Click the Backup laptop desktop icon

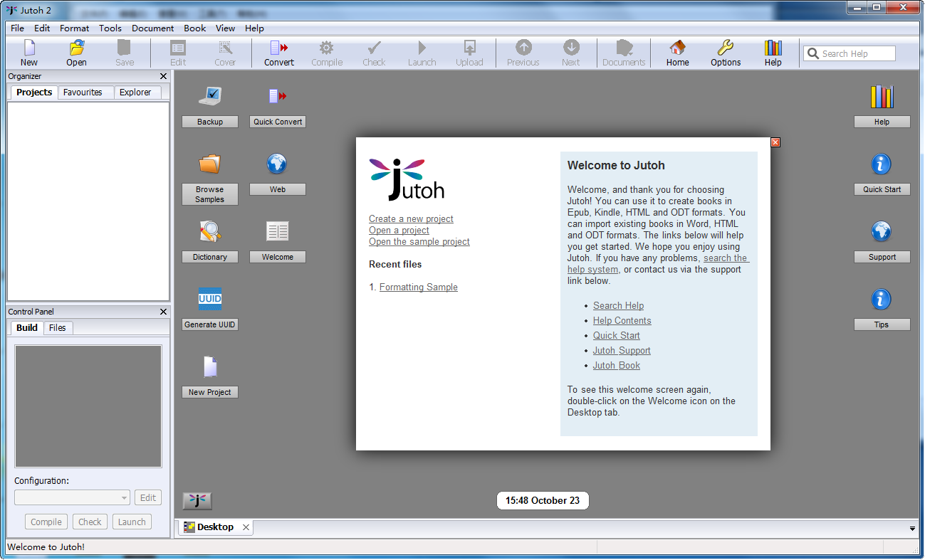(x=210, y=95)
